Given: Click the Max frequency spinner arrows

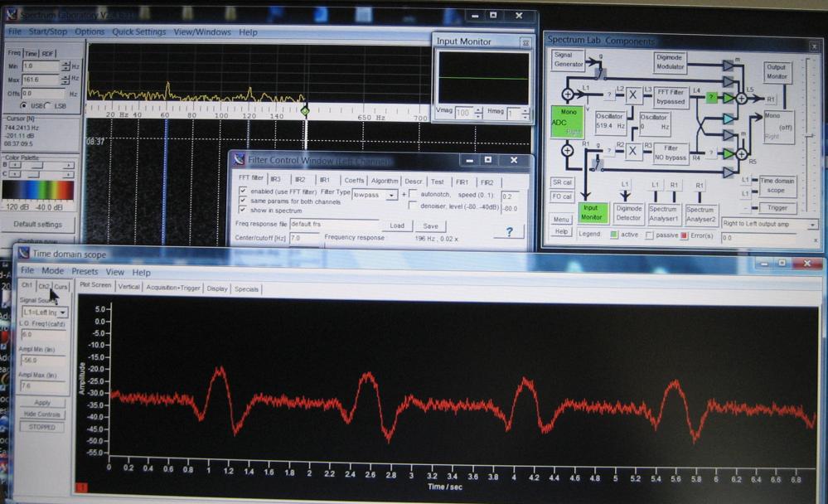Looking at the screenshot, I should coord(65,80).
